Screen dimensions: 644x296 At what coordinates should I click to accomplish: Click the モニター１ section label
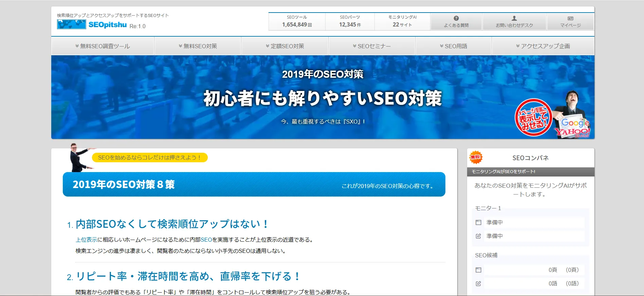(488, 208)
